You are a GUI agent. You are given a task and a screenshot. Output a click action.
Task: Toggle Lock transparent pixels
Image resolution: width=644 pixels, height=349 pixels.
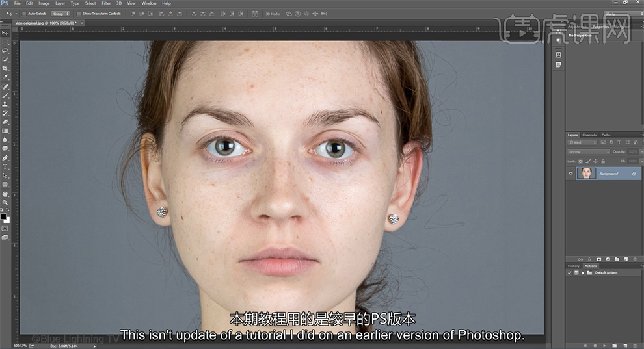pos(580,161)
